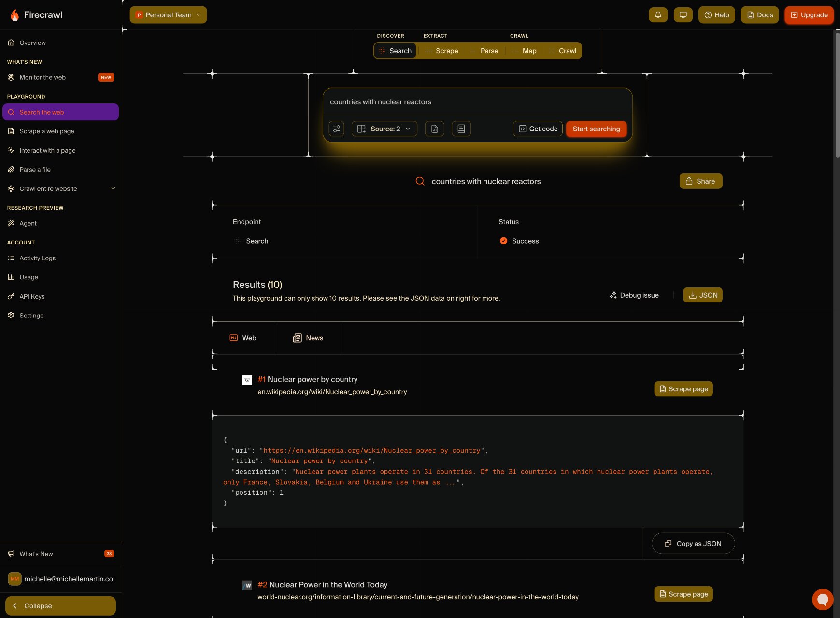Click the Wikipedia favicon of result #1

click(x=247, y=380)
